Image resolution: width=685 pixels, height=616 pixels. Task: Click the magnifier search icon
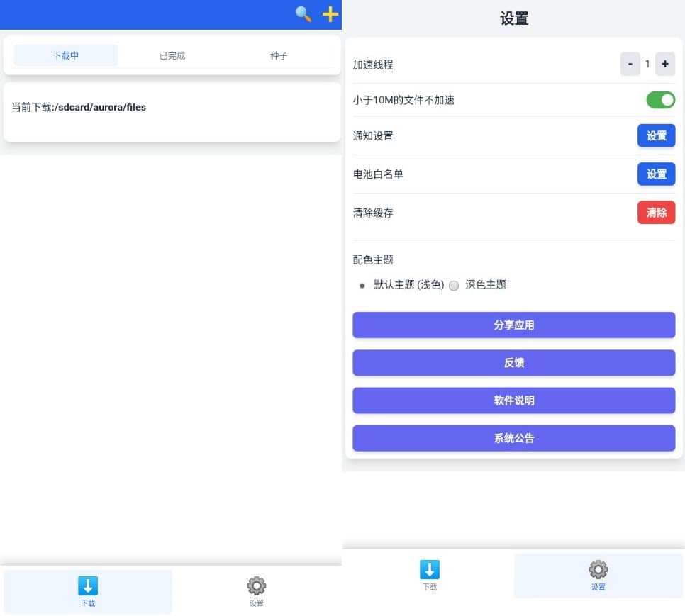(303, 14)
